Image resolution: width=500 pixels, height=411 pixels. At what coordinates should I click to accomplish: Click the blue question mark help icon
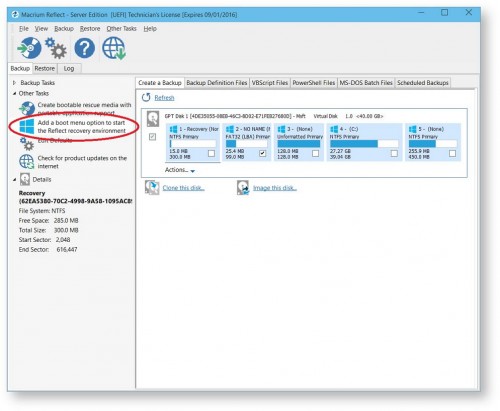click(84, 48)
